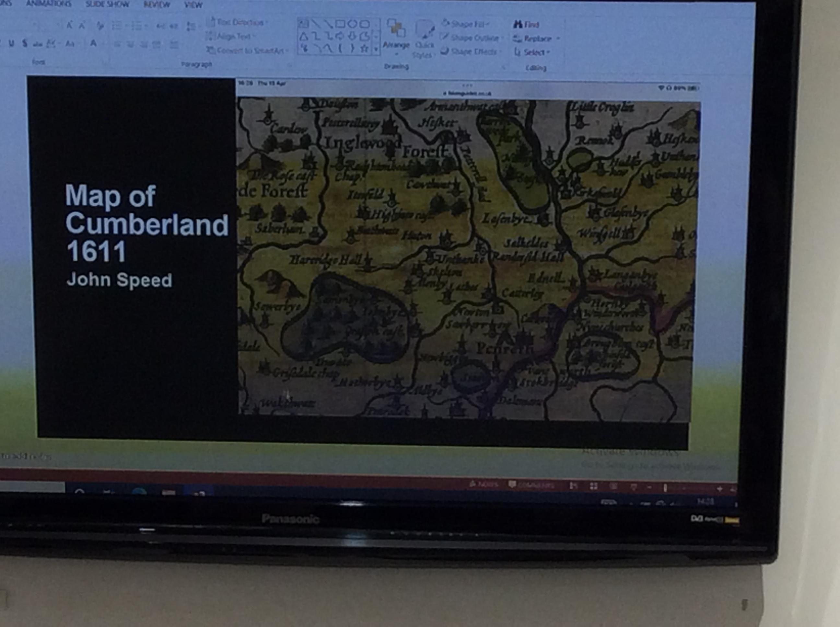Select the Rounded Rectangle shape

coord(365,25)
